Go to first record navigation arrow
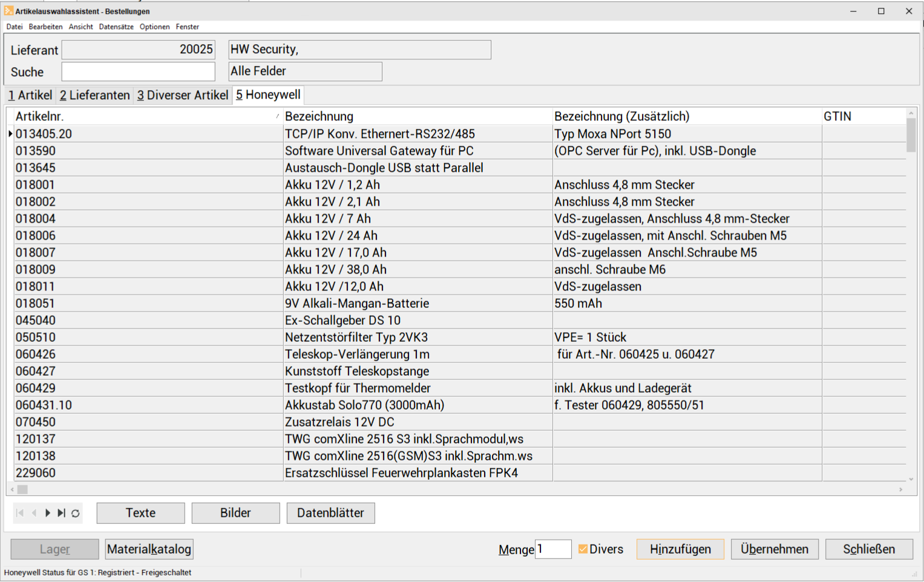924x582 pixels. pos(20,513)
